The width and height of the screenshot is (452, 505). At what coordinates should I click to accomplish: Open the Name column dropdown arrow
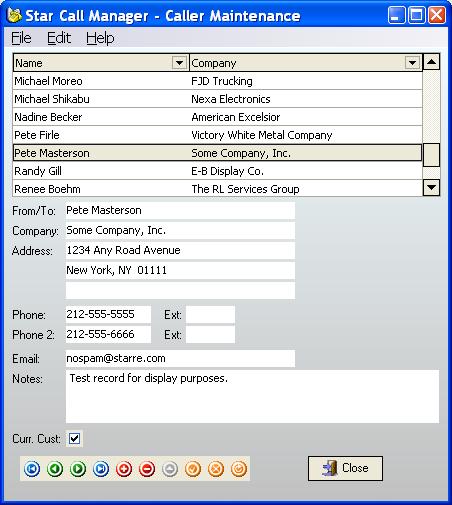[179, 63]
